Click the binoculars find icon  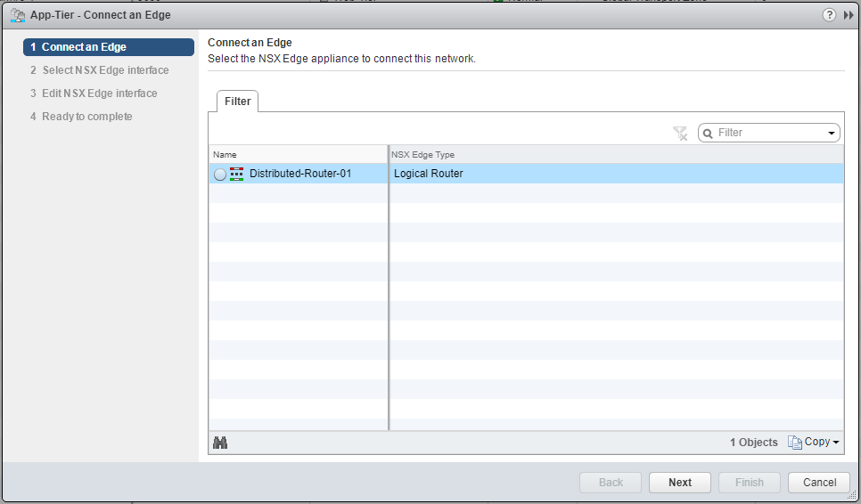point(220,443)
